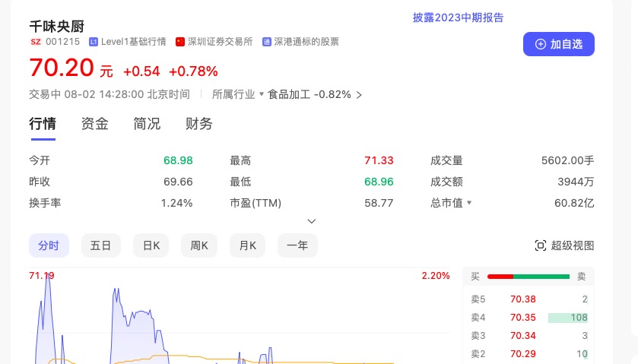
Task: Switch to the 资金 tab
Action: pos(95,124)
